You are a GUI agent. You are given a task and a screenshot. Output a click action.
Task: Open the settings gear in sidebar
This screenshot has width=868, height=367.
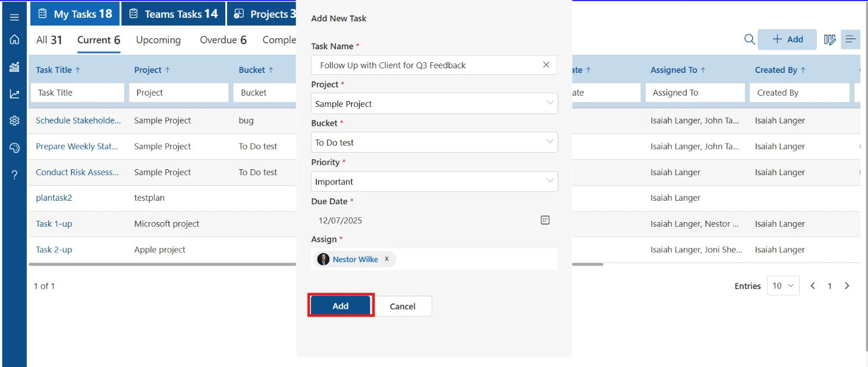coord(14,121)
